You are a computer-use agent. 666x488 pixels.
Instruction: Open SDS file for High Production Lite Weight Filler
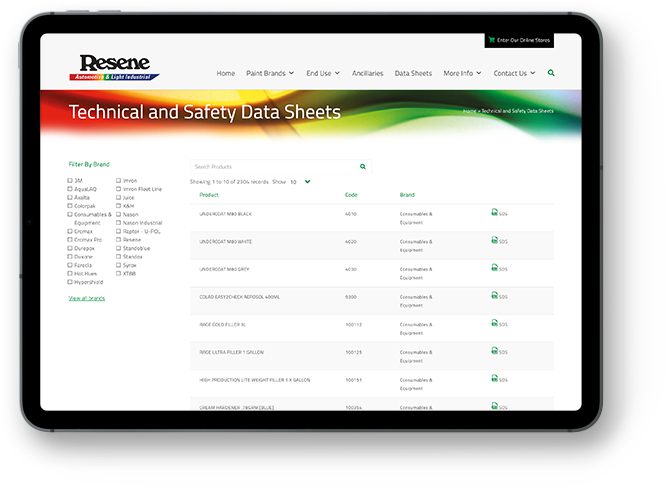tap(499, 378)
